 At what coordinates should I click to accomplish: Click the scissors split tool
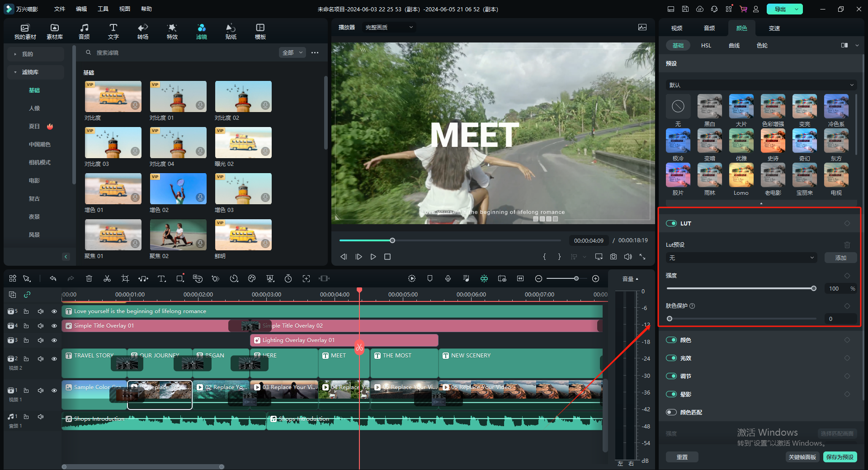coord(107,278)
